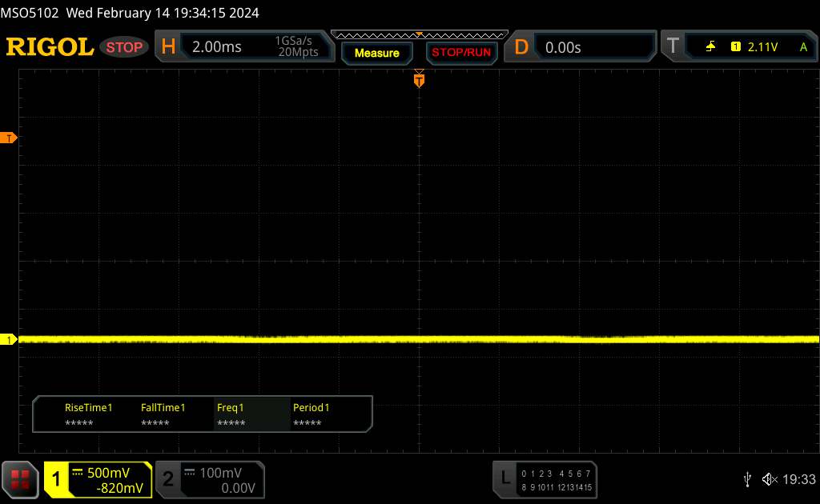The image size is (820, 504).
Task: Change the 2.00ms timebase scale
Action: [x=216, y=47]
